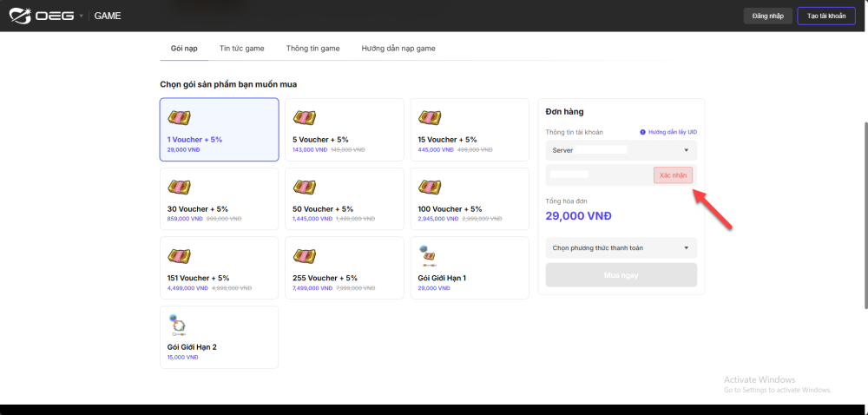Click the account ID input field
Screen dimensions: 868x415
pyautogui.click(x=599, y=175)
